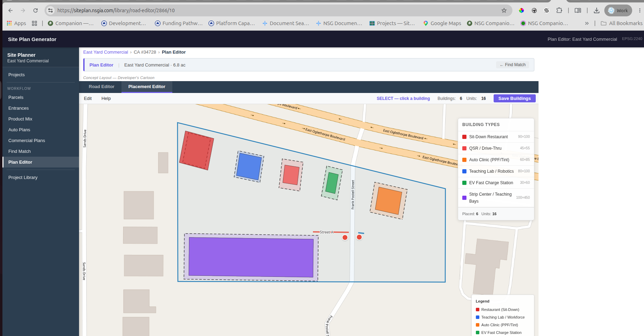Show hidden bookmarks with the double chevron
Viewport: 644px width, 336px height.
click(587, 23)
